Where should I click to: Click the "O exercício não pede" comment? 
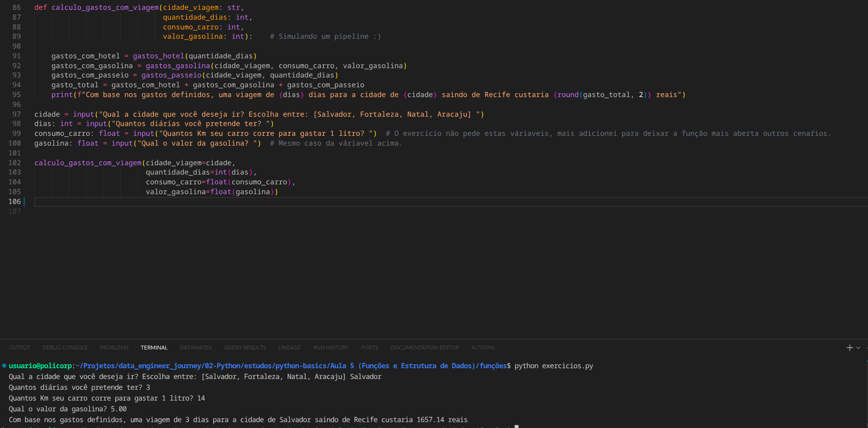(x=608, y=133)
